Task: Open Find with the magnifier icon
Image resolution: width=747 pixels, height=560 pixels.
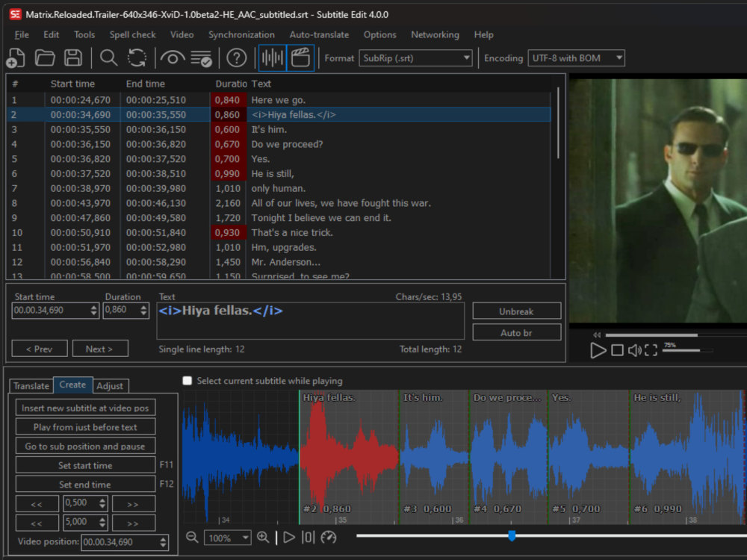Action: pyautogui.click(x=108, y=58)
